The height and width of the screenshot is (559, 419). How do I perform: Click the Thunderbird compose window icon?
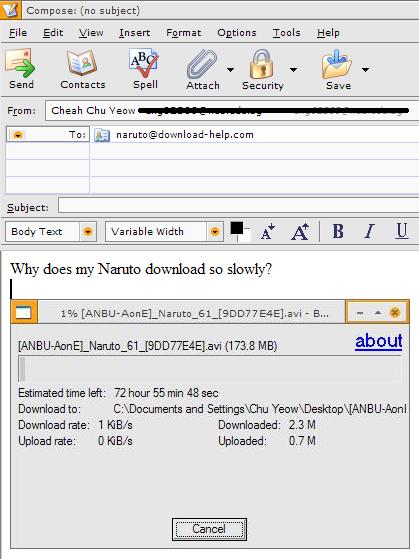[10, 10]
